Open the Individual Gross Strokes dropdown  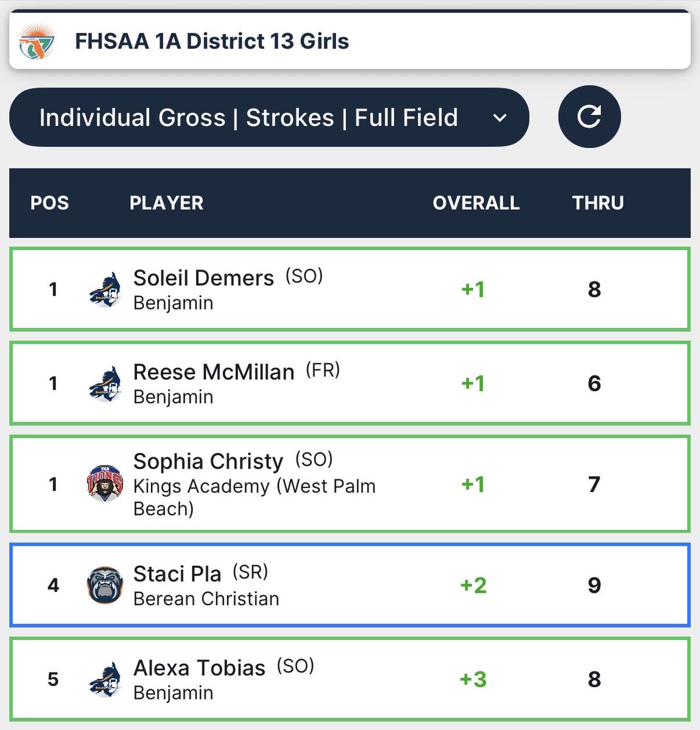point(269,117)
